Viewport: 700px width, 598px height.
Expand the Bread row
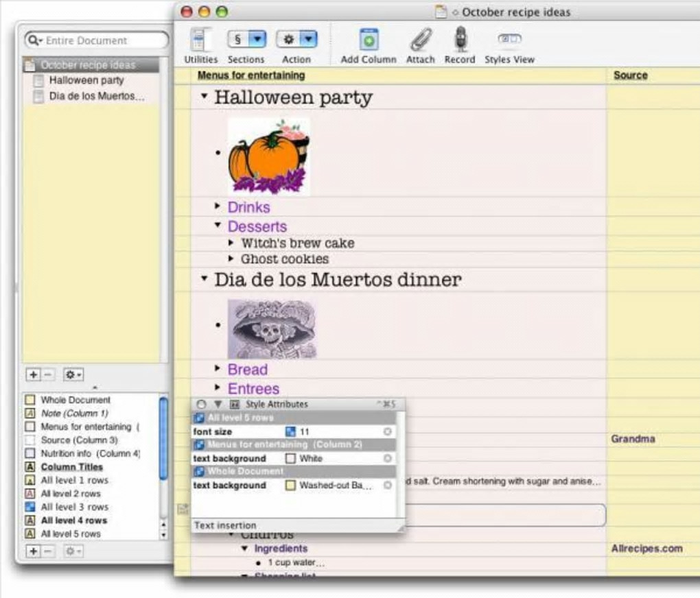(x=218, y=368)
